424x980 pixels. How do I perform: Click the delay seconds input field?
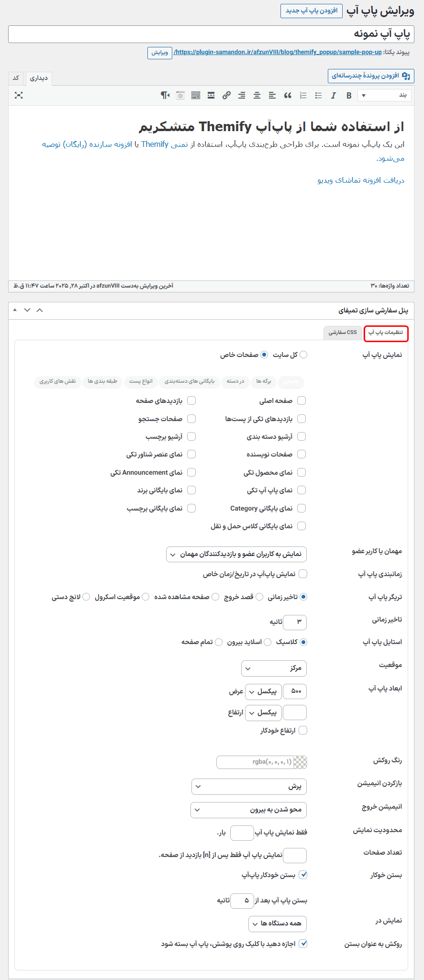pyautogui.click(x=295, y=622)
